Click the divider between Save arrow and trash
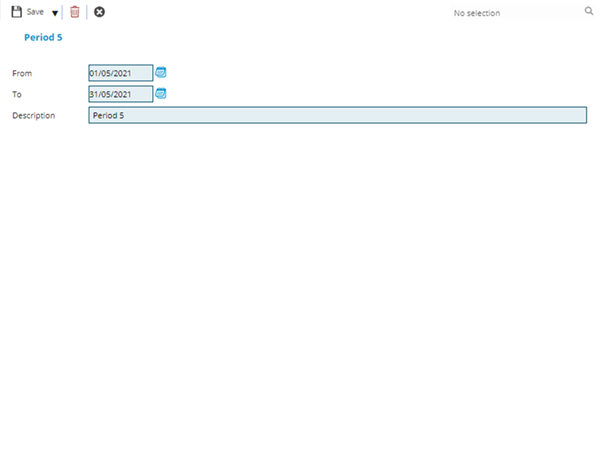600x458 pixels. [63, 12]
